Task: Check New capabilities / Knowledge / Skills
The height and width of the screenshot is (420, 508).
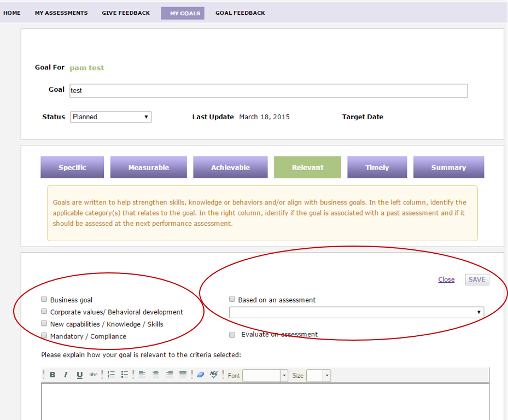Action: 44,323
